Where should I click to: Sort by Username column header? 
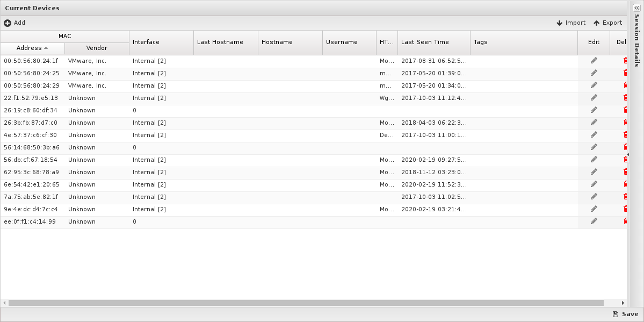coord(350,42)
